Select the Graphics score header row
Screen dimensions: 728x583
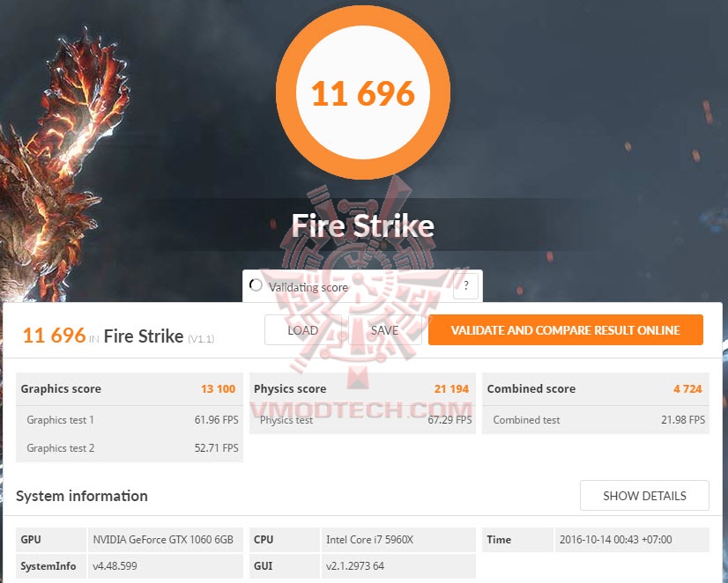click(130, 389)
